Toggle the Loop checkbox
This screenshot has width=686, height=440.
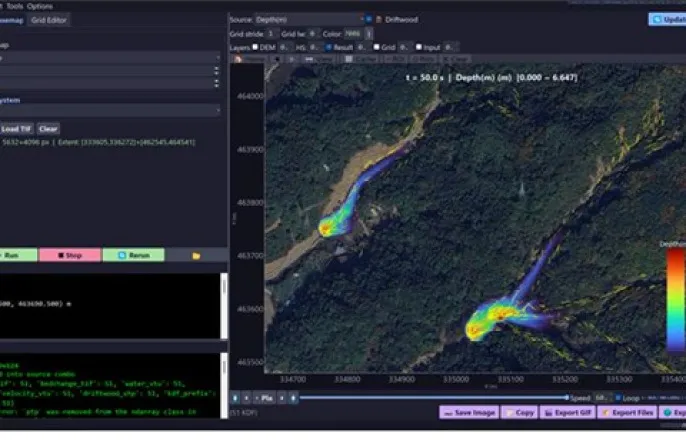[x=618, y=398]
